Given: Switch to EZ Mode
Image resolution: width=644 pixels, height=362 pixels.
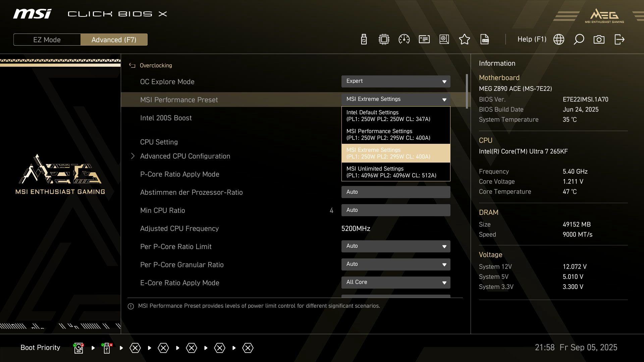Looking at the screenshot, I should point(47,40).
